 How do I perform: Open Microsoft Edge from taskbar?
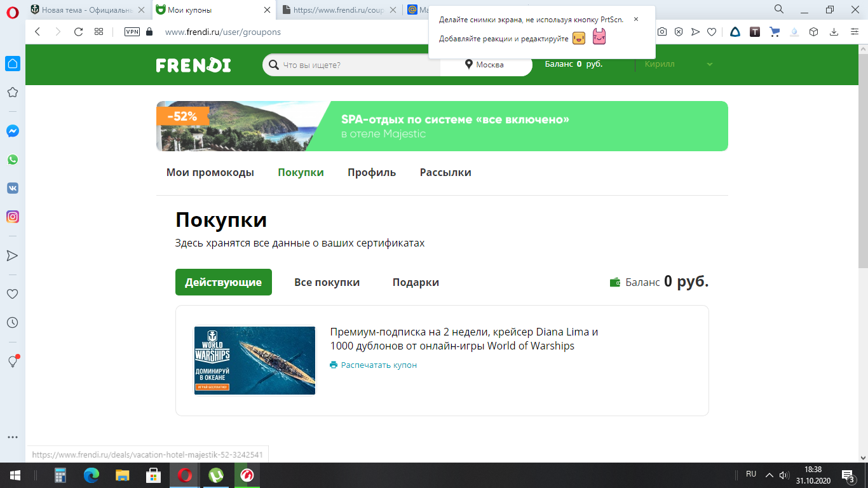pyautogui.click(x=92, y=475)
